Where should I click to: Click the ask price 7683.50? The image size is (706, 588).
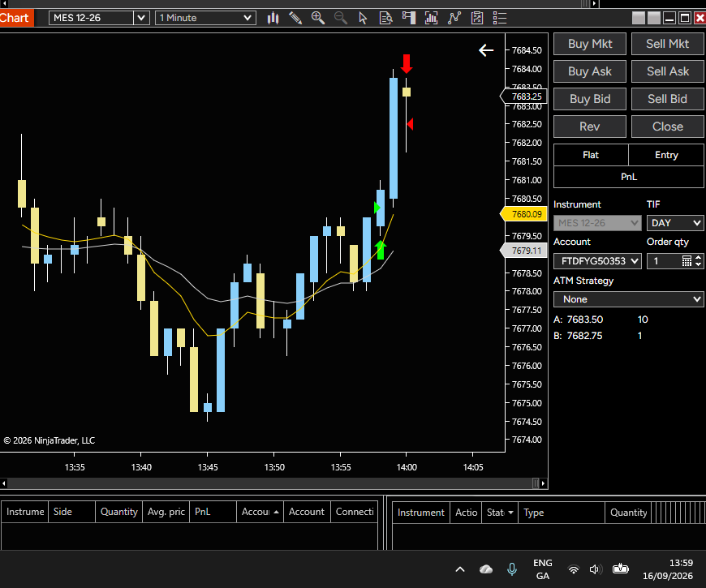click(x=584, y=320)
